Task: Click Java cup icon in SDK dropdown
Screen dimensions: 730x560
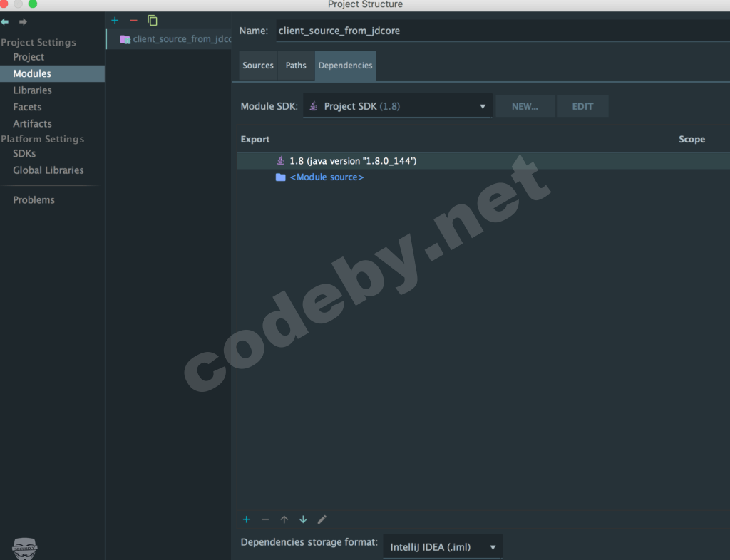Action: [x=314, y=106]
